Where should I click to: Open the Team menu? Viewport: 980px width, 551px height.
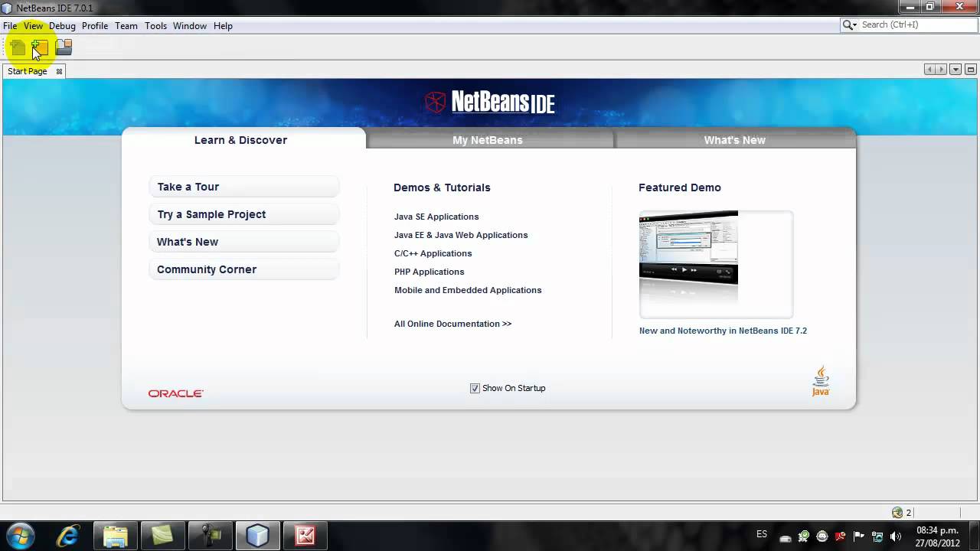click(126, 25)
